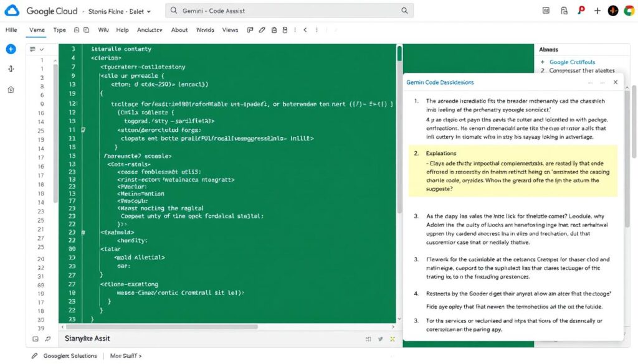Click the right arrow of horizontal scrollbar
Image resolution: width=638 pixels, height=364 pixels.
pos(393,327)
